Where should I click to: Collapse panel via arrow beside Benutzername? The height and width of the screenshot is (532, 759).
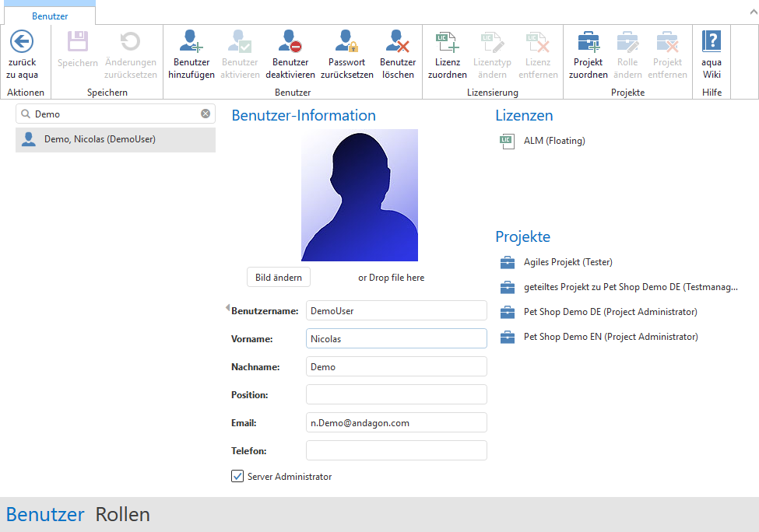[227, 307]
